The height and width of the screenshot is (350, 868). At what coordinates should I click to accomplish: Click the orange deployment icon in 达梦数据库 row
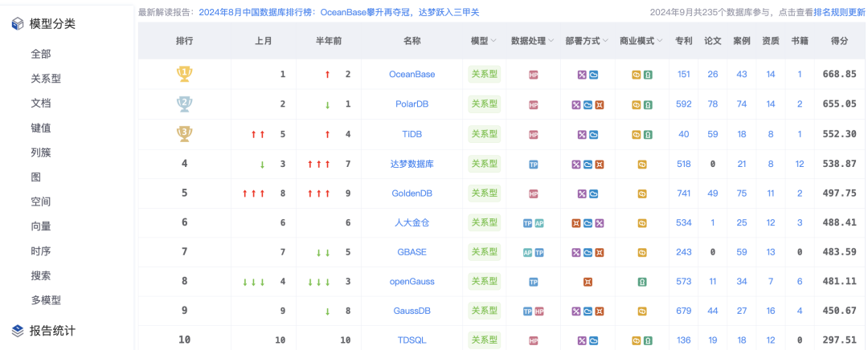point(599,165)
